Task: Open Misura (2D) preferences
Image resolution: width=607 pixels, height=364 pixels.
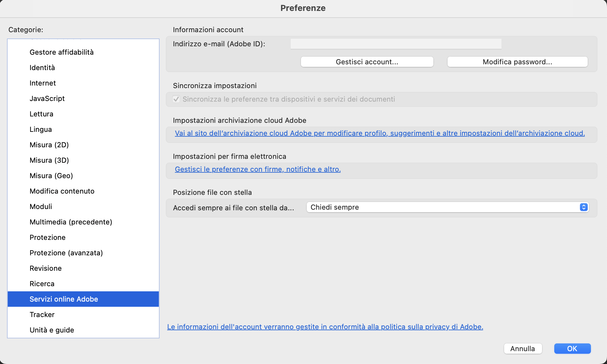Action: (x=83, y=145)
